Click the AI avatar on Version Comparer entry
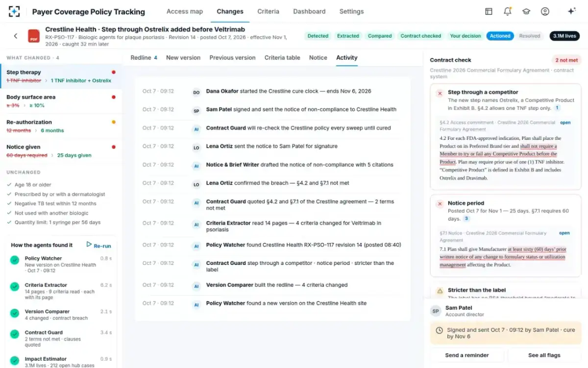 coord(196,286)
